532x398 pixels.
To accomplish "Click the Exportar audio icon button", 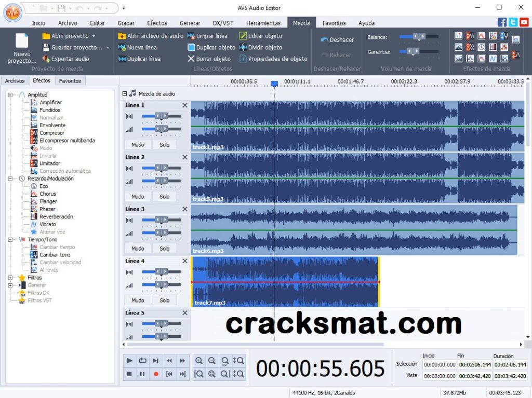I will [65, 59].
